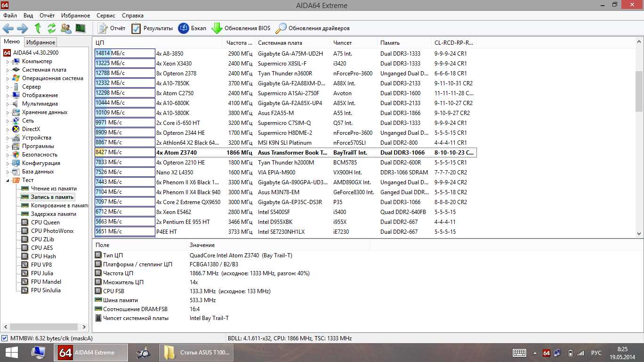
Task: Open the Сервис menu
Action: 106,16
